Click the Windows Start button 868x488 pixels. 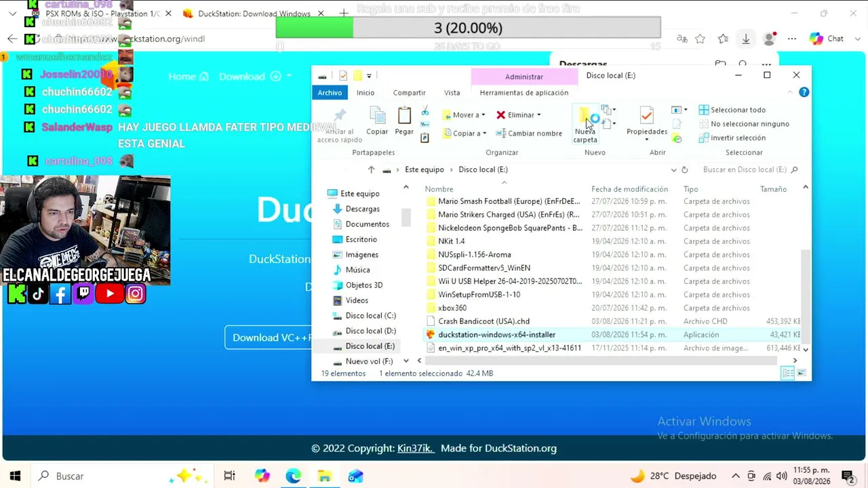(15, 476)
